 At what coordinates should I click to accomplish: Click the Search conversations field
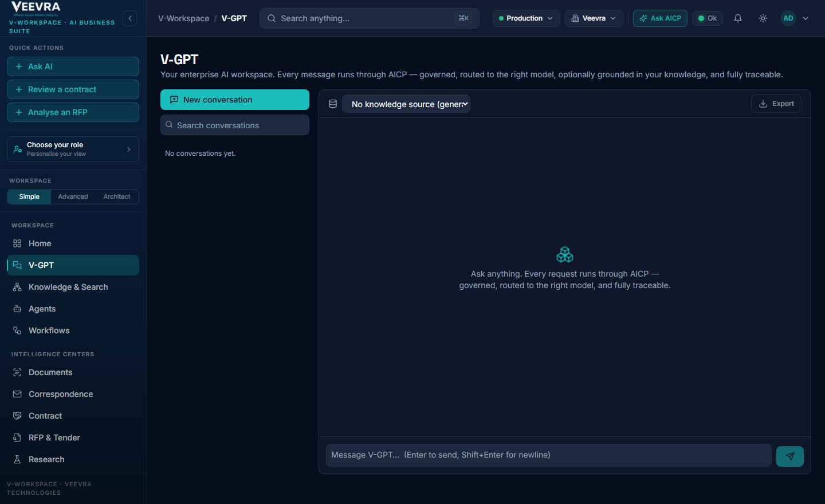pyautogui.click(x=235, y=125)
